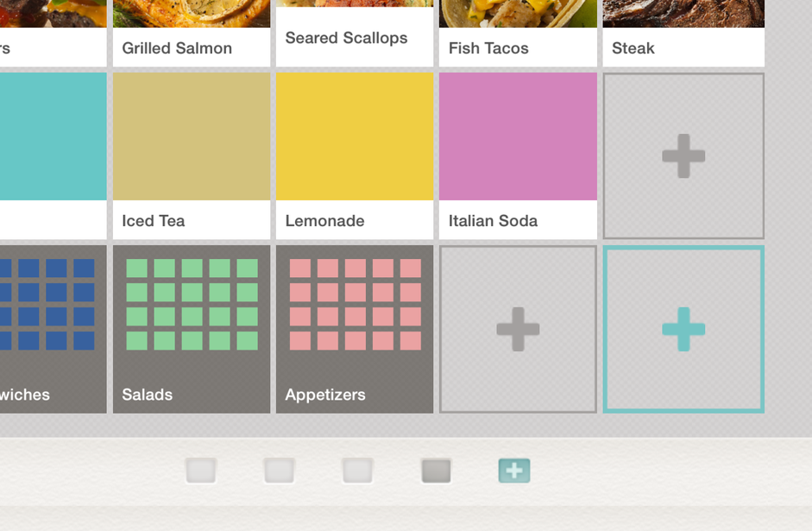Select the darker fourth page indicator
812x531 pixels.
pyautogui.click(x=436, y=471)
